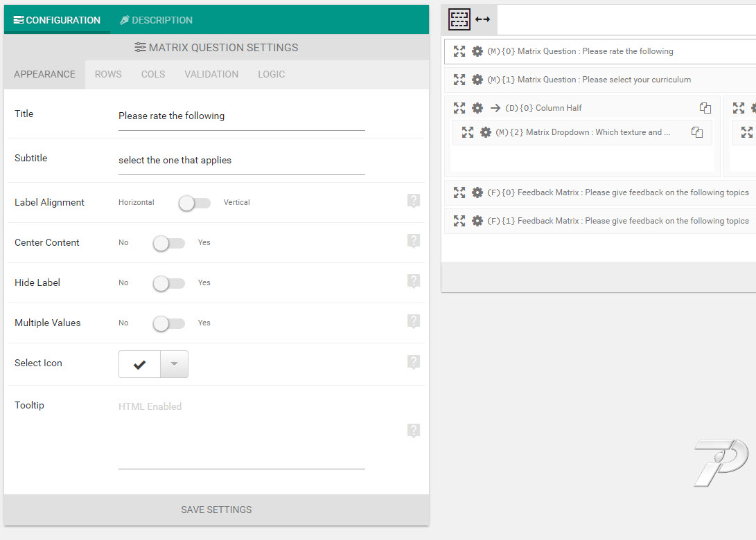Open settings gear for Please rate the following
This screenshot has width=756, height=540.
pos(477,51)
